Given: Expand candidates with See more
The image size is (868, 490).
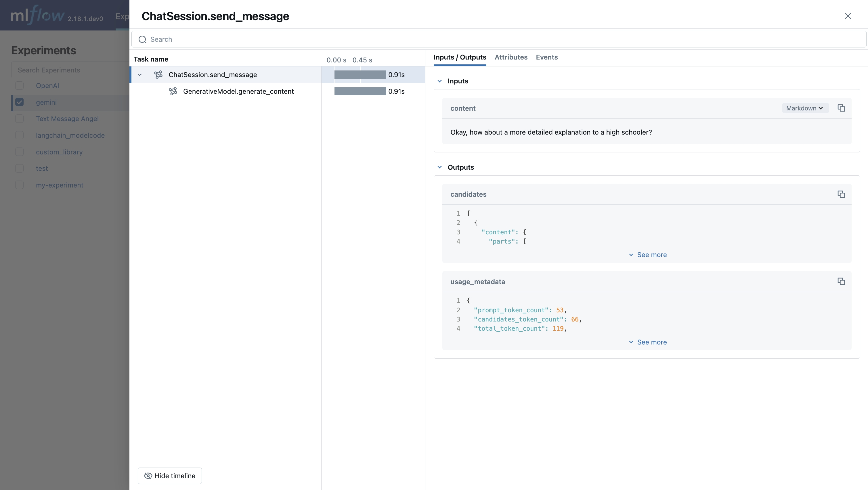Looking at the screenshot, I should point(648,255).
